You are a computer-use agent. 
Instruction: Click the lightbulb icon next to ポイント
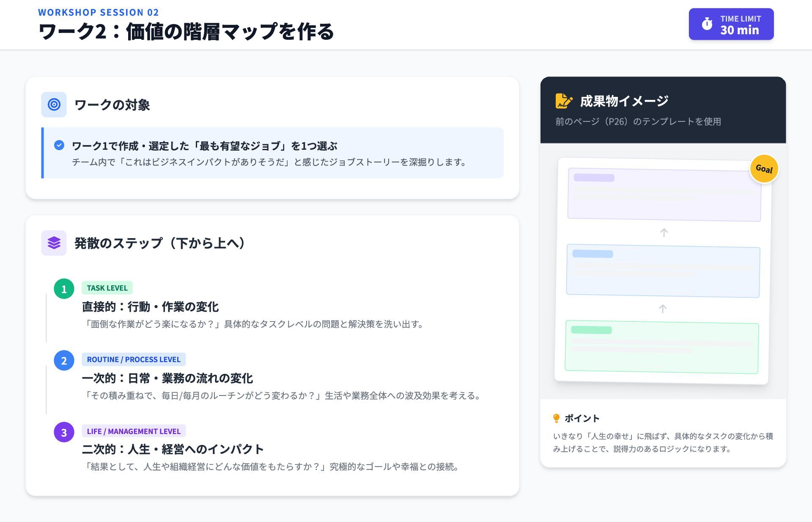pos(557,418)
